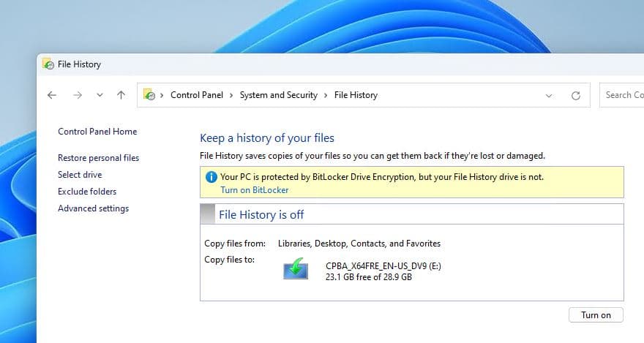
Task: Click the blue information icon
Action: point(211,177)
